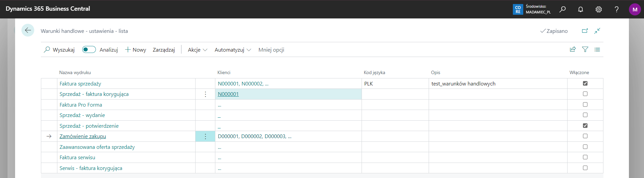Open the Zarządzaj menu
Viewport: 644px width, 178px height.
(164, 50)
